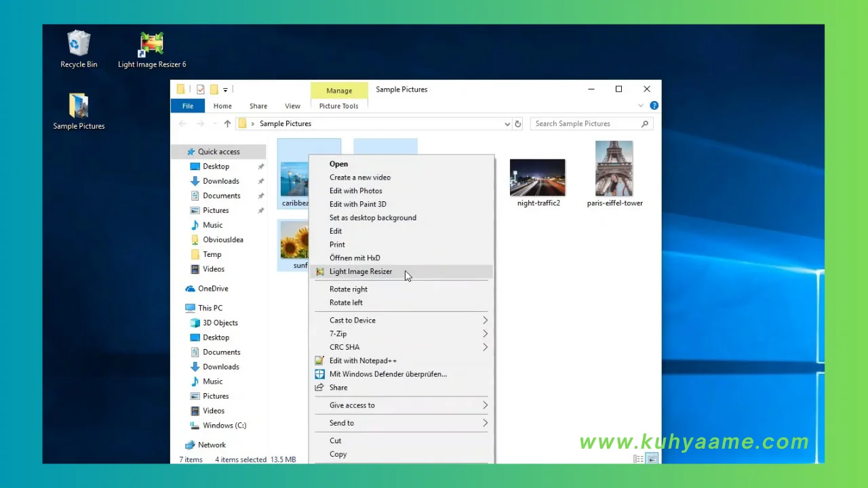The image size is (868, 488).
Task: Switch to the View ribbon tab
Action: coord(292,106)
